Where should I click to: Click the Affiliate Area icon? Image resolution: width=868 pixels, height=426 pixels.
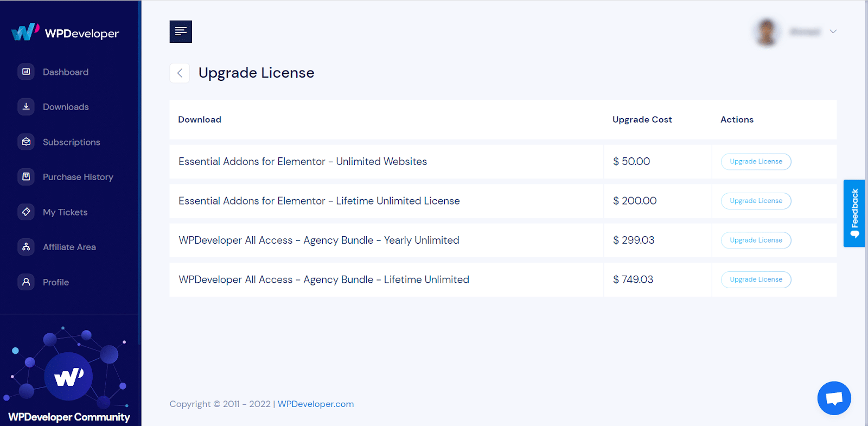point(26,247)
